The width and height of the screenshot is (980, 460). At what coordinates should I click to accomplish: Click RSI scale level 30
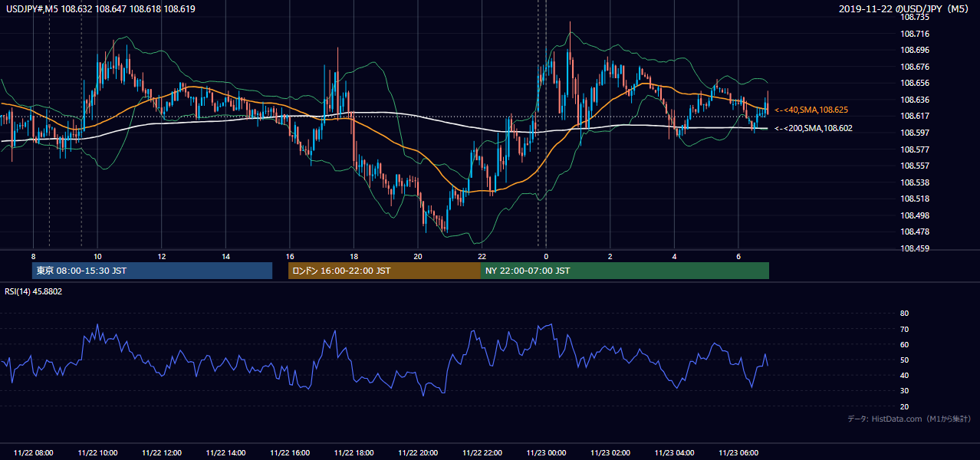pyautogui.click(x=905, y=390)
